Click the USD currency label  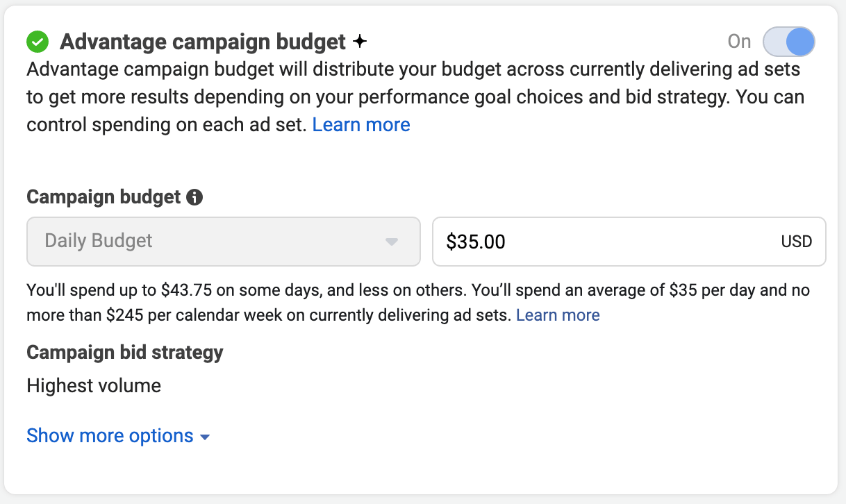[x=796, y=242]
